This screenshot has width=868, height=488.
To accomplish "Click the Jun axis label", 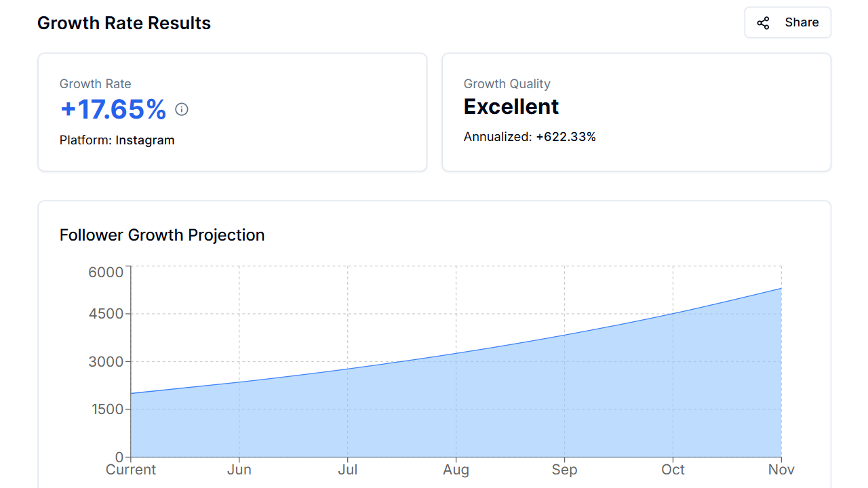I will pos(239,469).
